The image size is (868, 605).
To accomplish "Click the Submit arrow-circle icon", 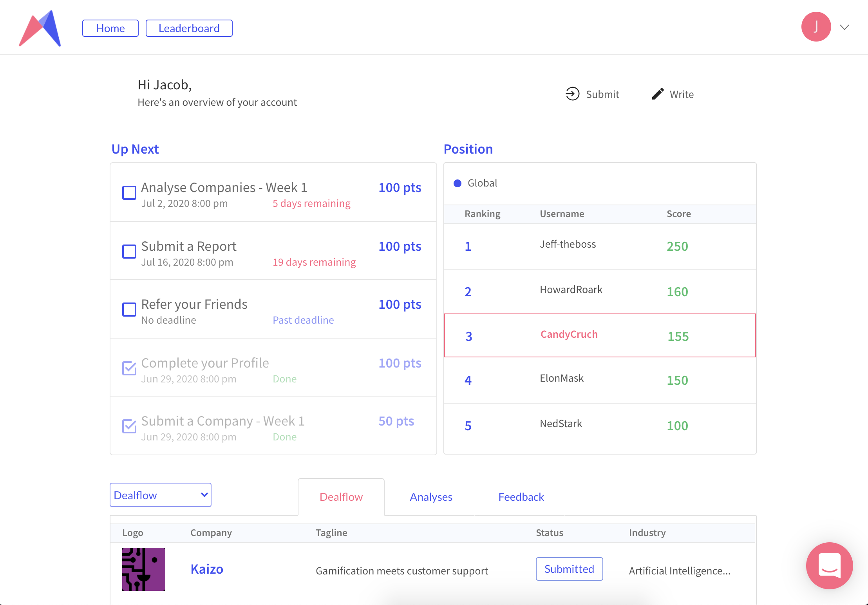I will [572, 94].
